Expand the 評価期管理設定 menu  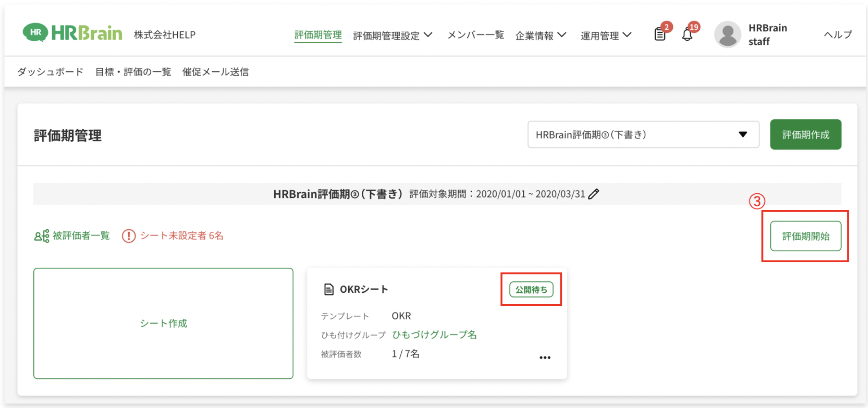point(393,35)
